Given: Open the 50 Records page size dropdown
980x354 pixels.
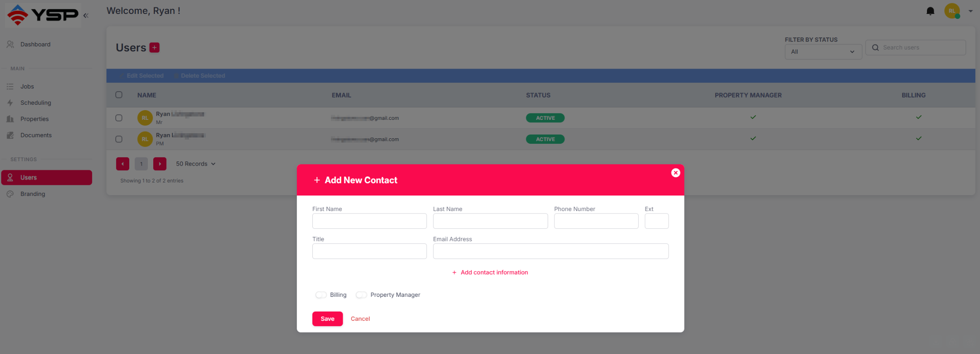Looking at the screenshot, I should [196, 164].
